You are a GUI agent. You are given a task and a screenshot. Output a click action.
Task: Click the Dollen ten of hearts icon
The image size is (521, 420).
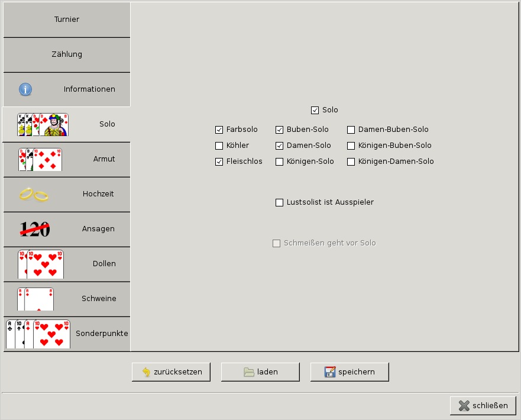click(x=40, y=264)
